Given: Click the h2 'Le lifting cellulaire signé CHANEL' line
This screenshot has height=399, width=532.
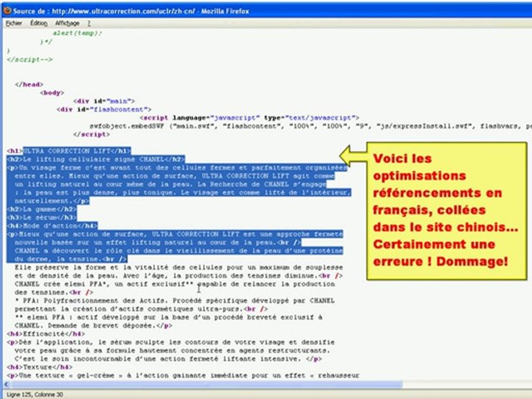Looking at the screenshot, I should tap(96, 159).
